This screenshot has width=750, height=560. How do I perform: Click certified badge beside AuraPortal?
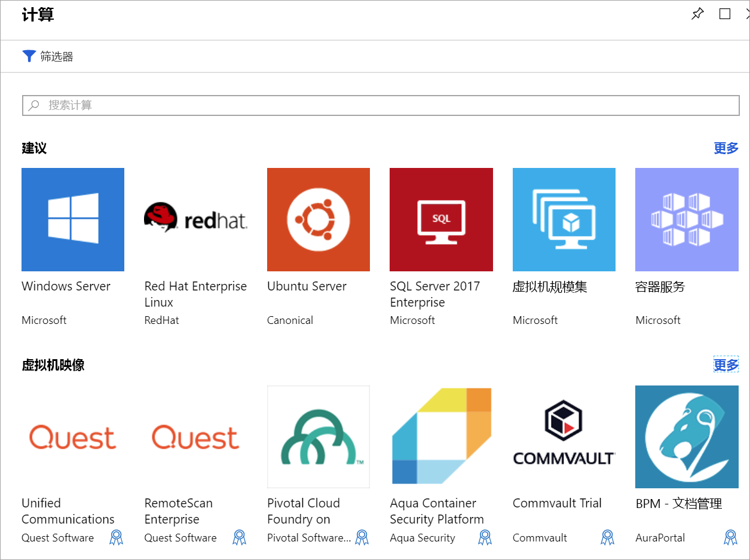[731, 537]
